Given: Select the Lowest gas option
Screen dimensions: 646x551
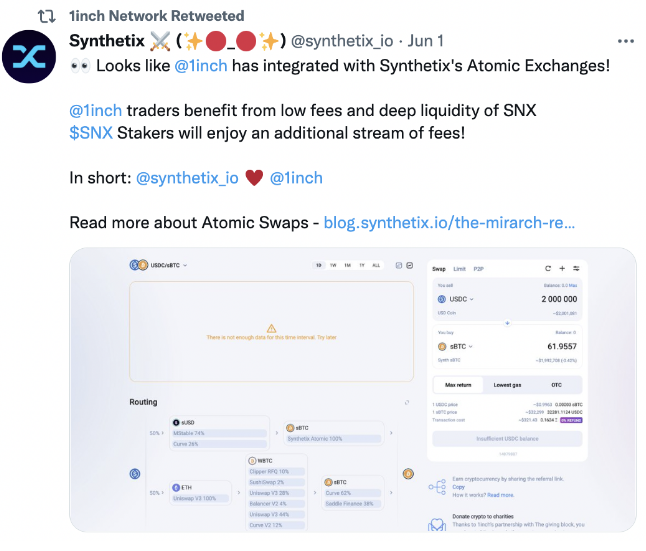Looking at the screenshot, I should [507, 385].
